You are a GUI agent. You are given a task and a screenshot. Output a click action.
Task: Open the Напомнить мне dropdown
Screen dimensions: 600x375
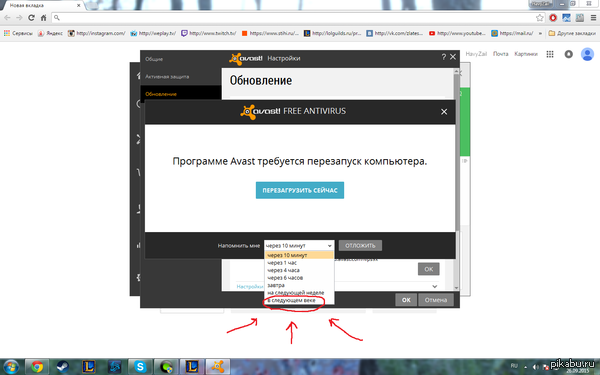point(299,246)
